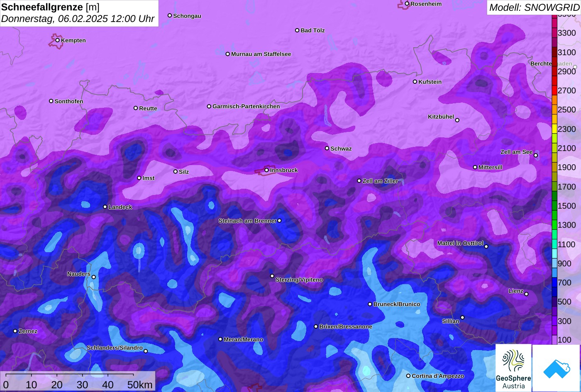The height and width of the screenshot is (392, 581).
Task: Click the Lienz marker dot
Action: (x=526, y=294)
